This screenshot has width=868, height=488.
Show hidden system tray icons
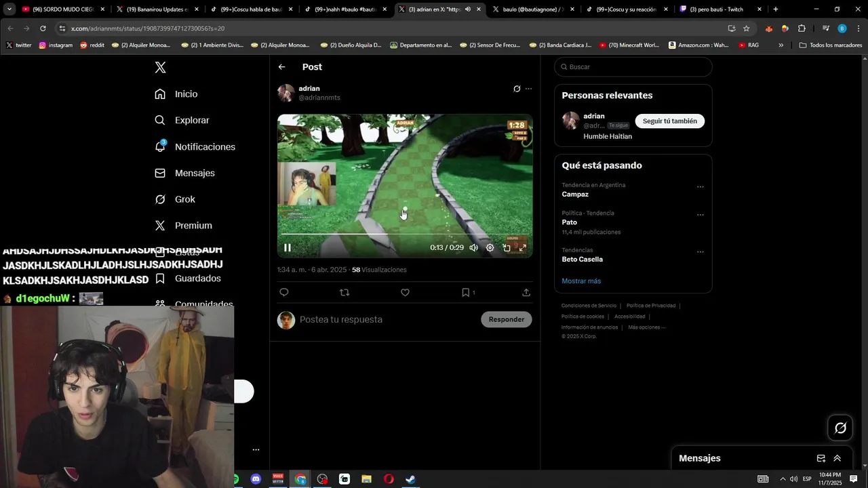point(782,479)
